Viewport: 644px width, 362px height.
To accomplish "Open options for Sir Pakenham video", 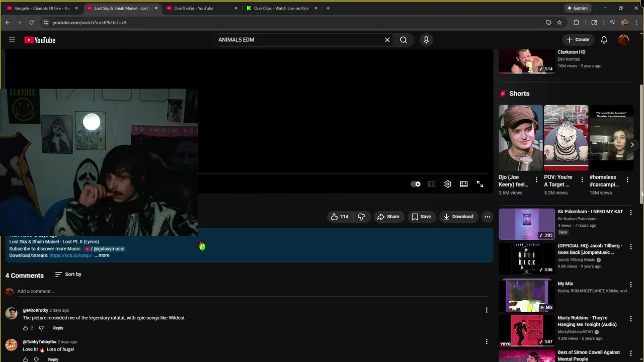I will 631,213.
